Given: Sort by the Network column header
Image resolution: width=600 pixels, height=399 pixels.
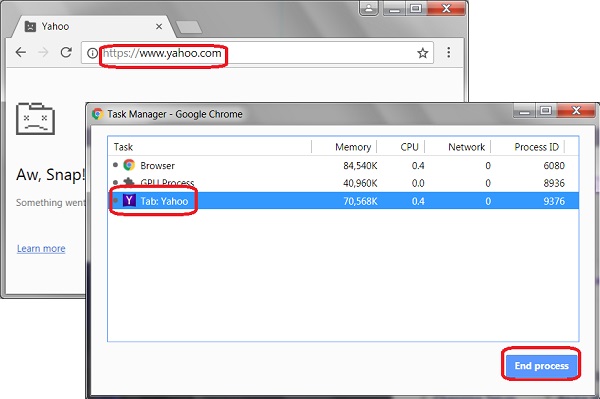Looking at the screenshot, I should tap(458, 147).
